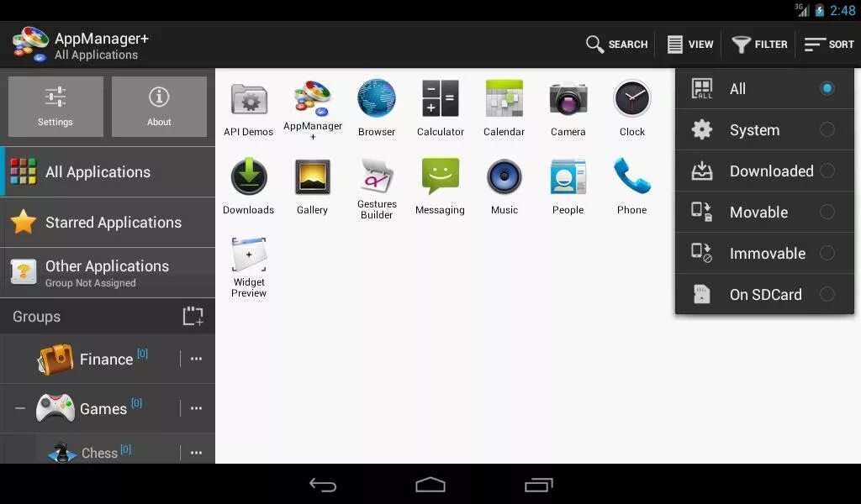This screenshot has height=504, width=861.
Task: Select the Movable filter radio button
Action: click(x=827, y=212)
